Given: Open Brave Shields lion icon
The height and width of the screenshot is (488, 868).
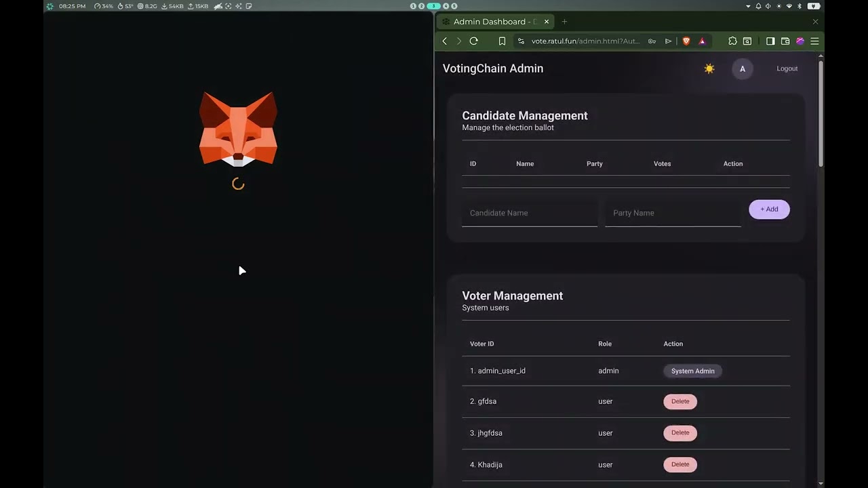Looking at the screenshot, I should point(686,41).
